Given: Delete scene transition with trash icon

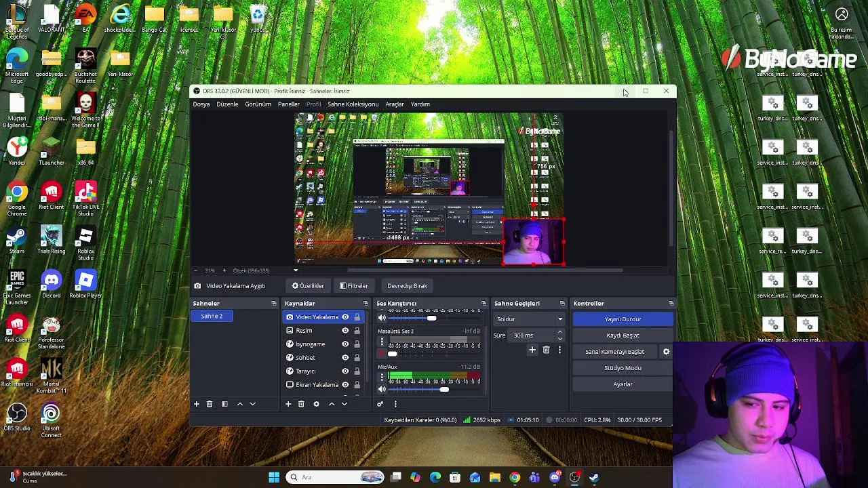Looking at the screenshot, I should [x=546, y=350].
